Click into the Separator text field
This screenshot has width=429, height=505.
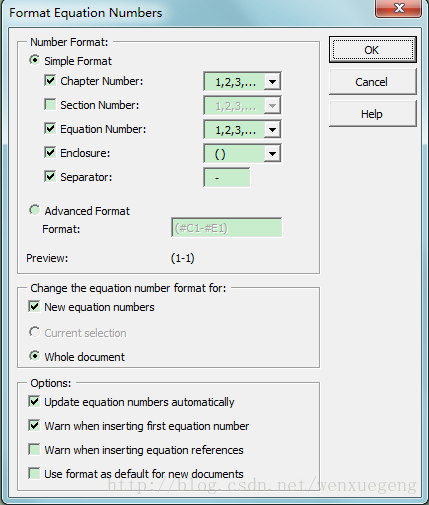[x=227, y=177]
